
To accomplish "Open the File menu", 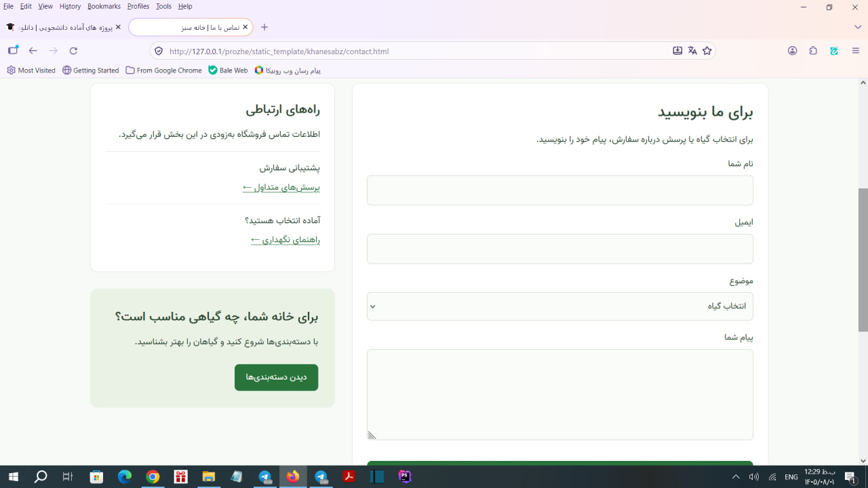I will (x=9, y=6).
